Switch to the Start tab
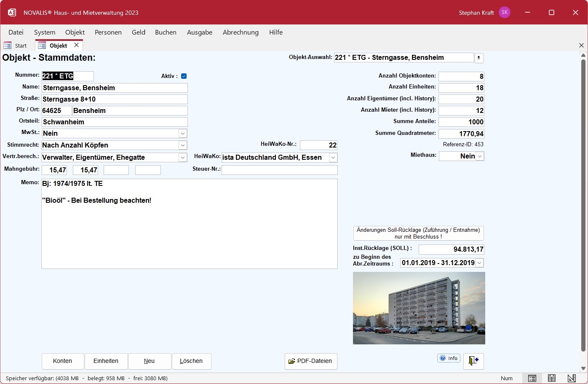This screenshot has width=588, height=384. (x=16, y=46)
